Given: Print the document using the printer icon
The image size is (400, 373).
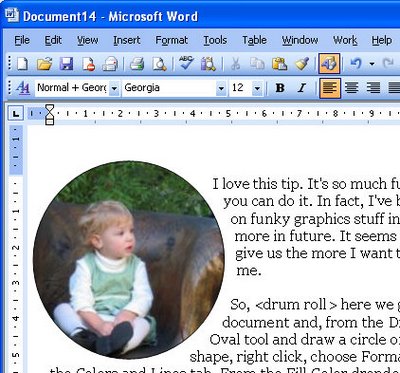Looking at the screenshot, I should coord(137,63).
